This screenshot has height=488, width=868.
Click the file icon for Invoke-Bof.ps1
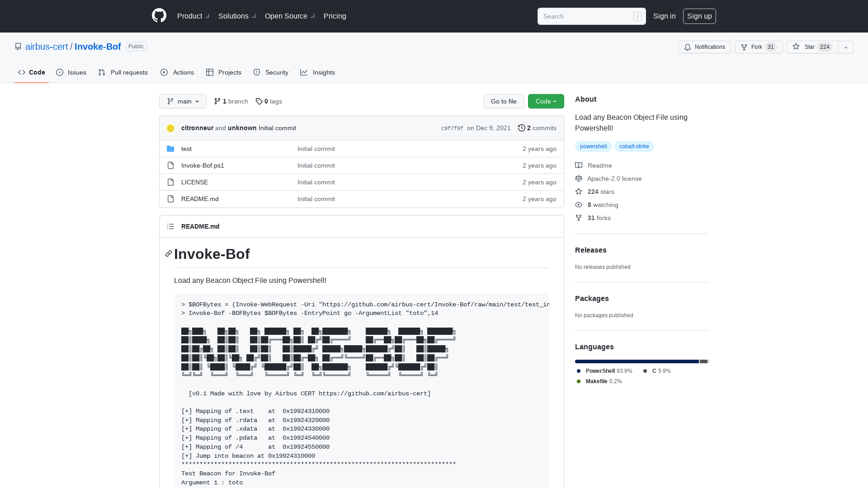pos(170,165)
